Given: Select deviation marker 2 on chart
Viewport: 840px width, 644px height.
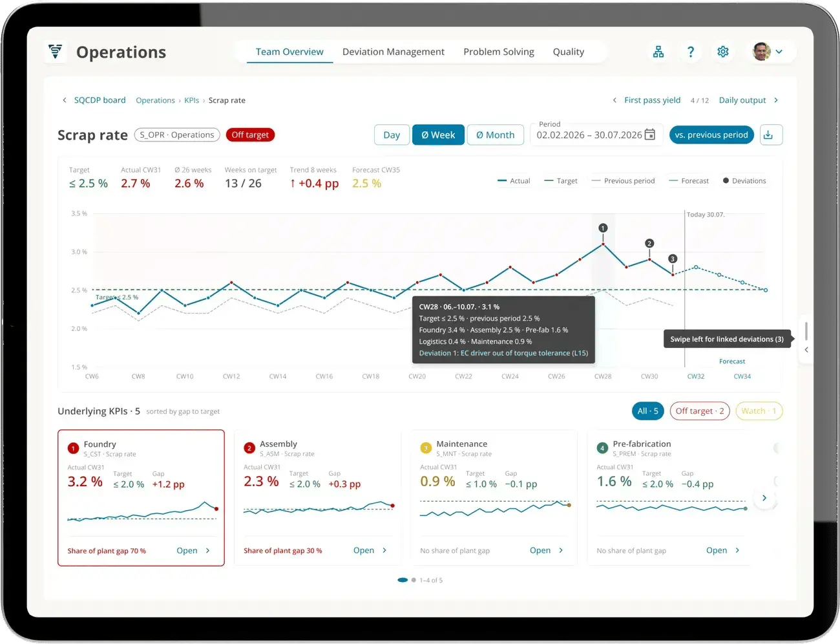Looking at the screenshot, I should coord(649,243).
